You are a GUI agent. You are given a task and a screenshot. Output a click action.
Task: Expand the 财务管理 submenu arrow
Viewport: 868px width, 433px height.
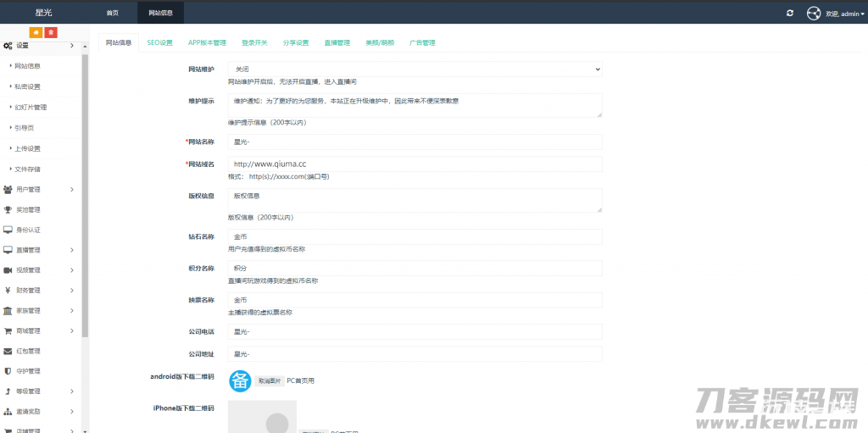(73, 290)
